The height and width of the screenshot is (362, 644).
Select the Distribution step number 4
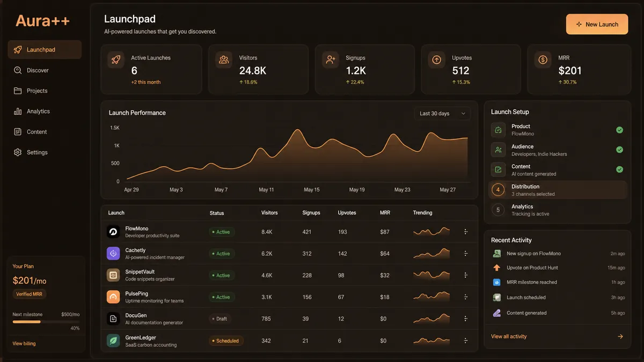pyautogui.click(x=498, y=190)
